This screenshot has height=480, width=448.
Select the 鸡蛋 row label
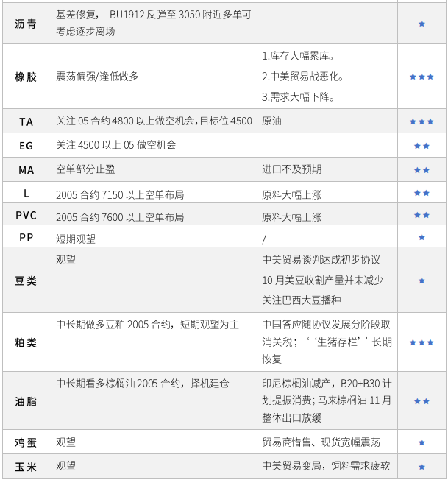click(26, 442)
